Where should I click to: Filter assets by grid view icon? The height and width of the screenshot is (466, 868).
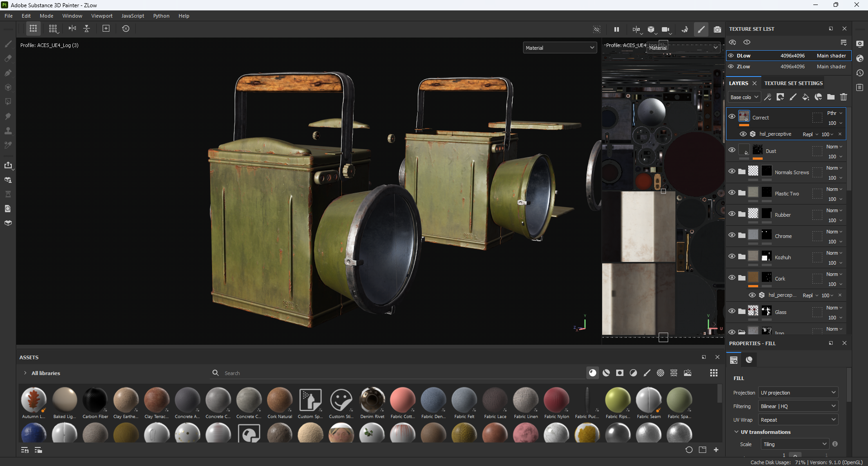tap(714, 373)
